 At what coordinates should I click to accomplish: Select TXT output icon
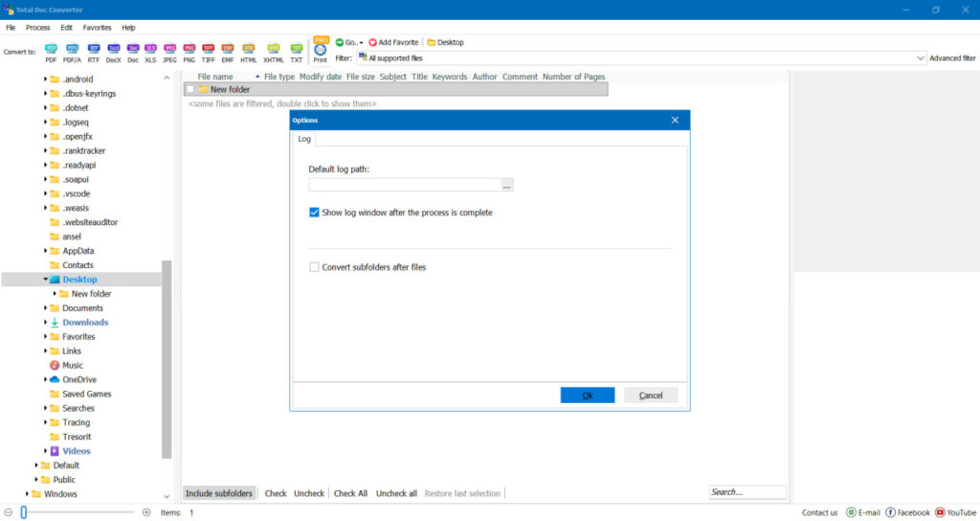click(x=297, y=53)
